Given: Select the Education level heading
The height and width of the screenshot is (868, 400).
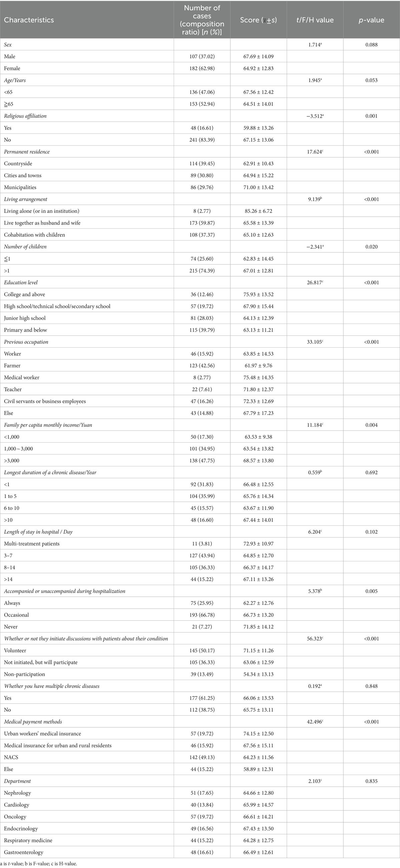Looking at the screenshot, I should point(21,282).
